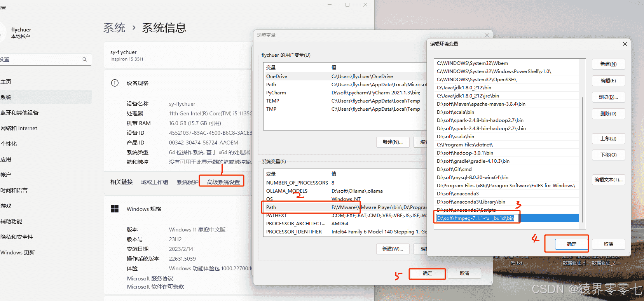Select 辅助功能 in Settings sidebar
644x301 pixels.
point(46,221)
